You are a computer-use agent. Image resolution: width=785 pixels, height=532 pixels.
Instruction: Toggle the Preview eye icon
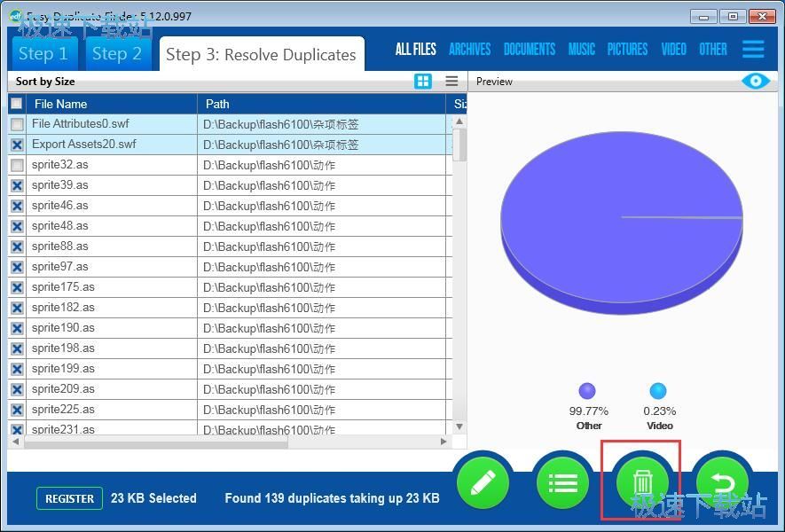pyautogui.click(x=756, y=81)
